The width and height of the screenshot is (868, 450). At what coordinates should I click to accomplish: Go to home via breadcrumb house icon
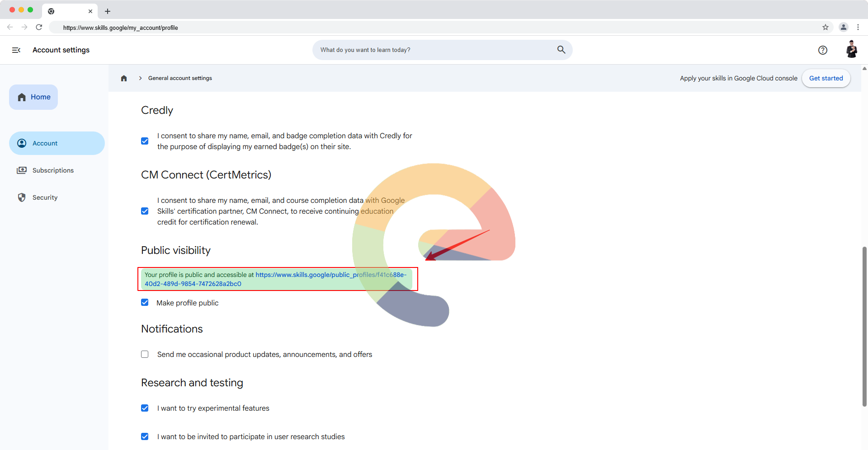pyautogui.click(x=124, y=78)
